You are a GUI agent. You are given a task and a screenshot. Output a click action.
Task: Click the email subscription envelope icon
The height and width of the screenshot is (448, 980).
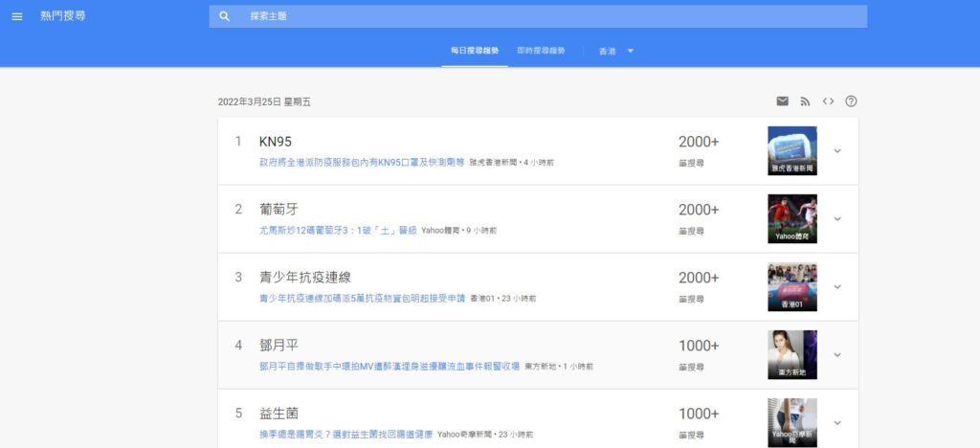(782, 101)
